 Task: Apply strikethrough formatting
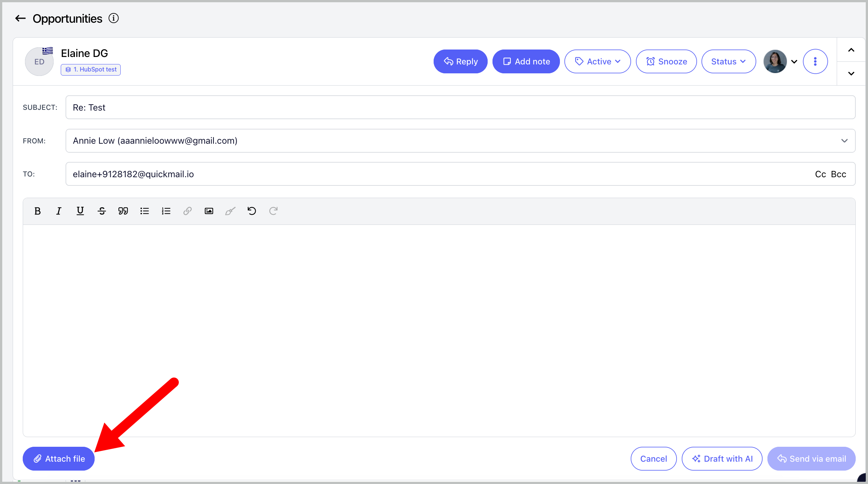click(x=102, y=211)
